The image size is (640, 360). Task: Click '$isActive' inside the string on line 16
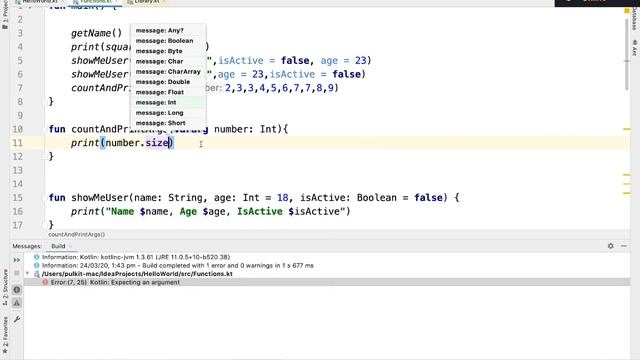[x=313, y=211]
